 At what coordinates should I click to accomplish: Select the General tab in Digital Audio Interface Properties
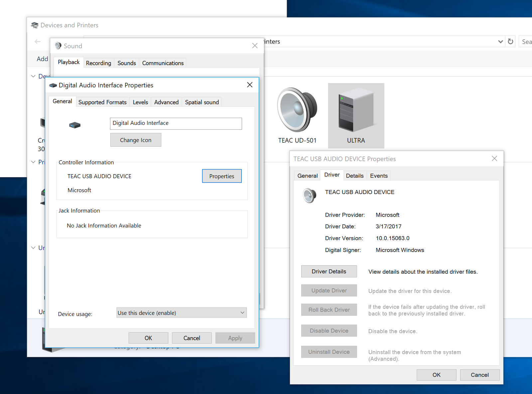coord(62,101)
